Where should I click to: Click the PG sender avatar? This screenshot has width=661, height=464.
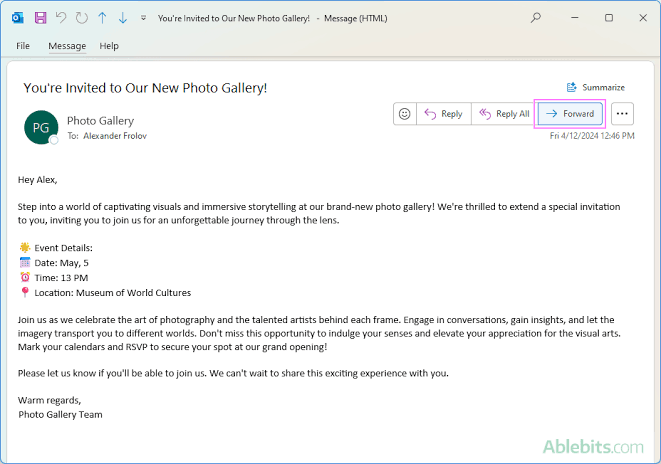pos(41,127)
